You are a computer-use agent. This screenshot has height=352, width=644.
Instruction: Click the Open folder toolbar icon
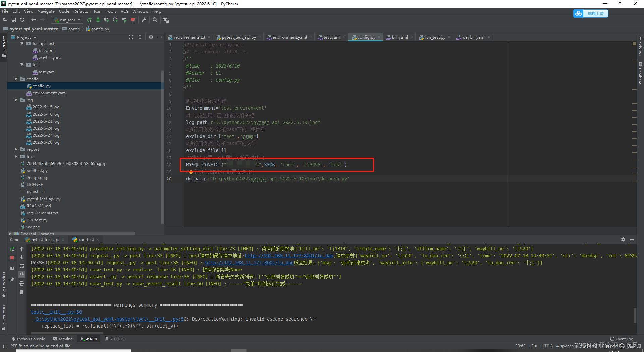pos(5,20)
